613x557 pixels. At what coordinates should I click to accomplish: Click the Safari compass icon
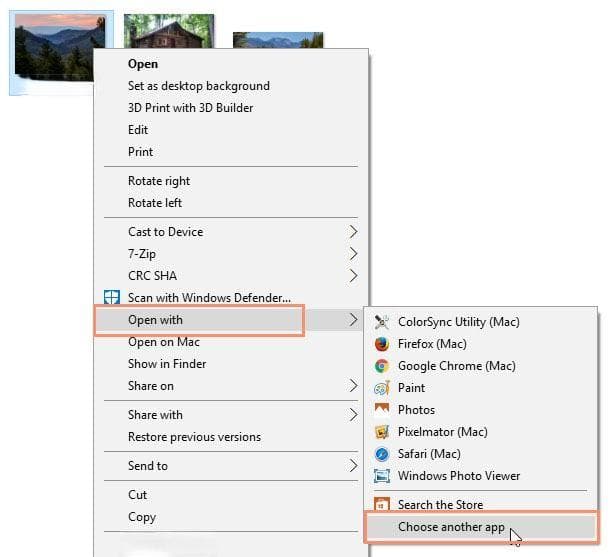point(382,454)
